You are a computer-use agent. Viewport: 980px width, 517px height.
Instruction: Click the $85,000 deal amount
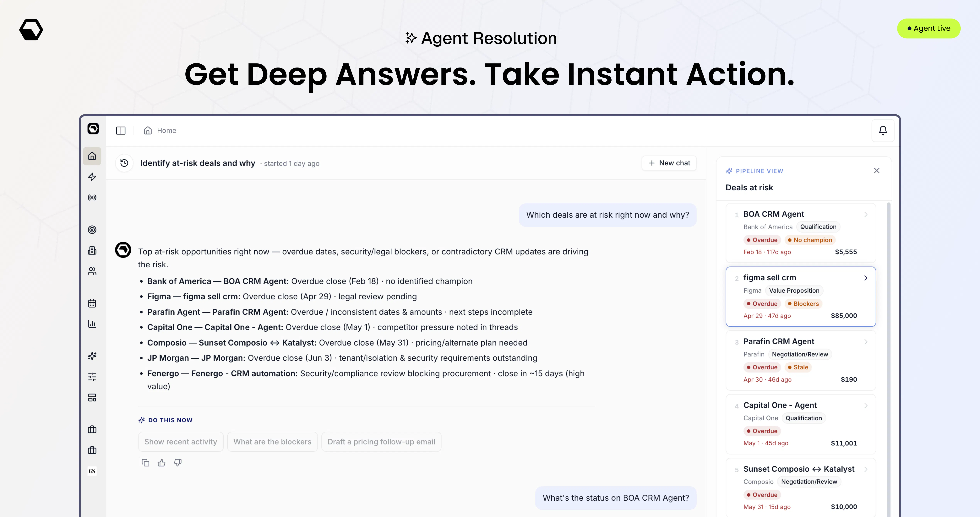(x=844, y=316)
